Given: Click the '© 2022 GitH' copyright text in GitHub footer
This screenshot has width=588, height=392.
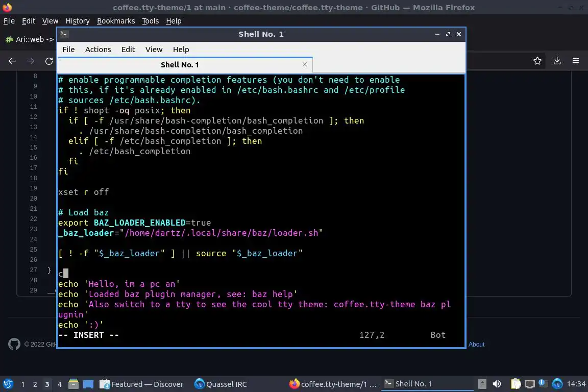Looking at the screenshot, I should click(40, 345).
